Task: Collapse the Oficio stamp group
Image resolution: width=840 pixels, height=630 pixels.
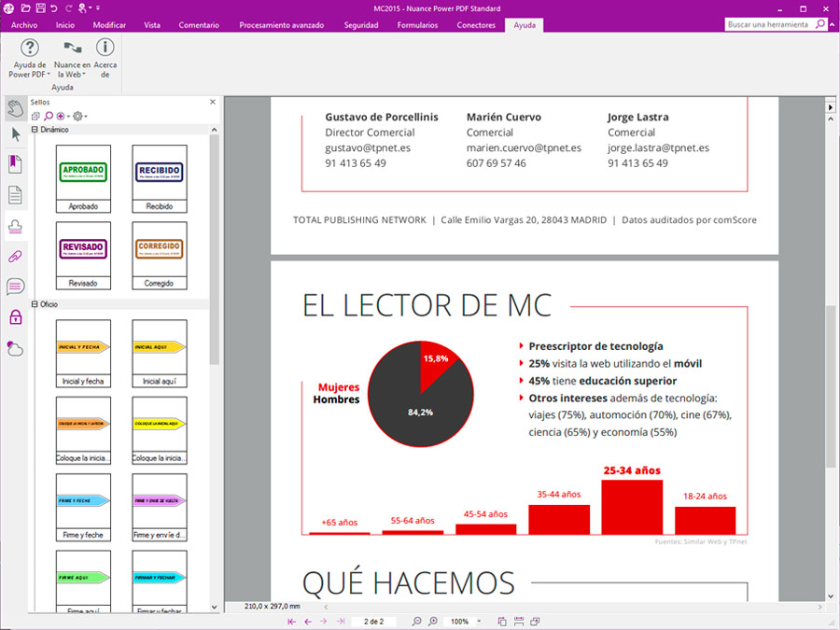Action: 35,304
